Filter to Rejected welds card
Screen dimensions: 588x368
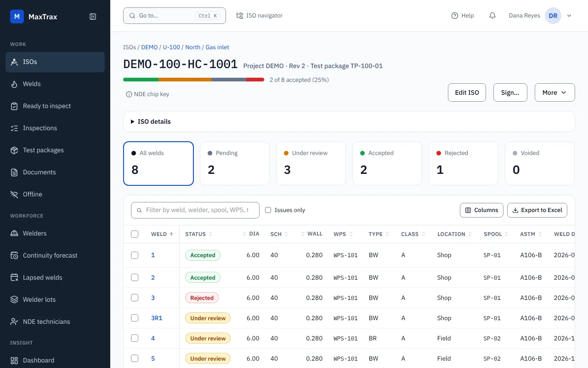click(x=463, y=163)
